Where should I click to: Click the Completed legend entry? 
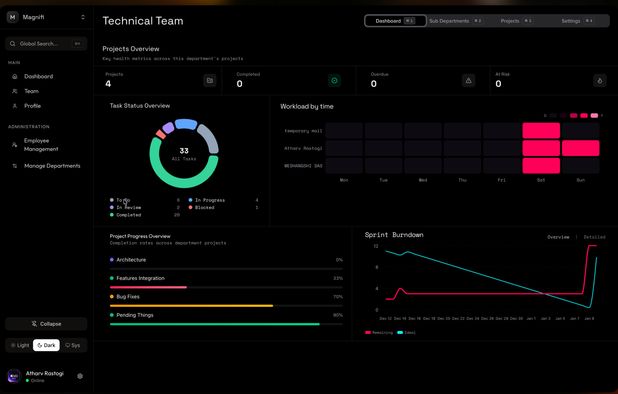tap(144, 215)
